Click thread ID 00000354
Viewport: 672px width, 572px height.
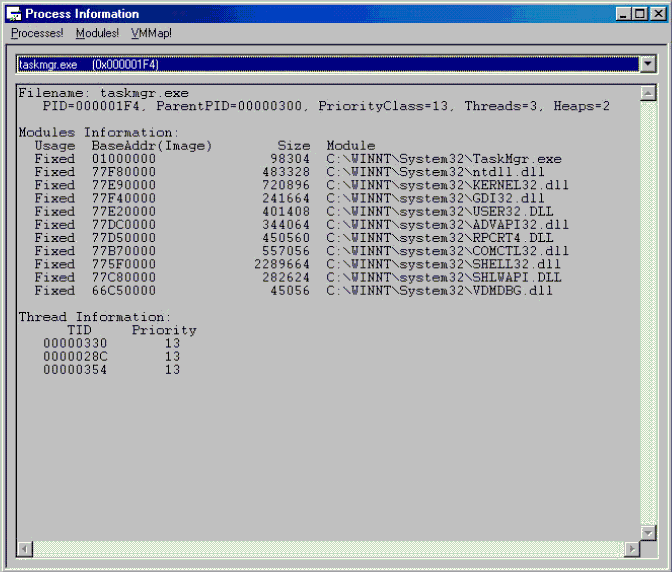75,370
